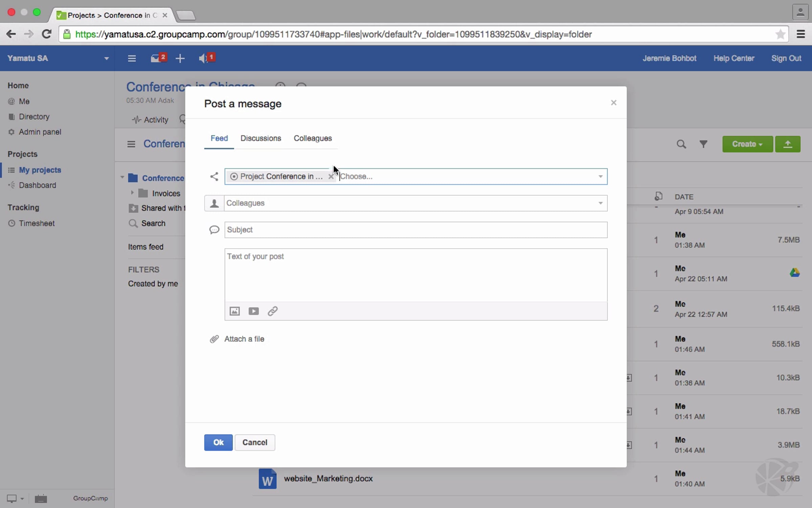Open the share target Choose dropdown arrow
The height and width of the screenshot is (508, 812).
coord(600,176)
